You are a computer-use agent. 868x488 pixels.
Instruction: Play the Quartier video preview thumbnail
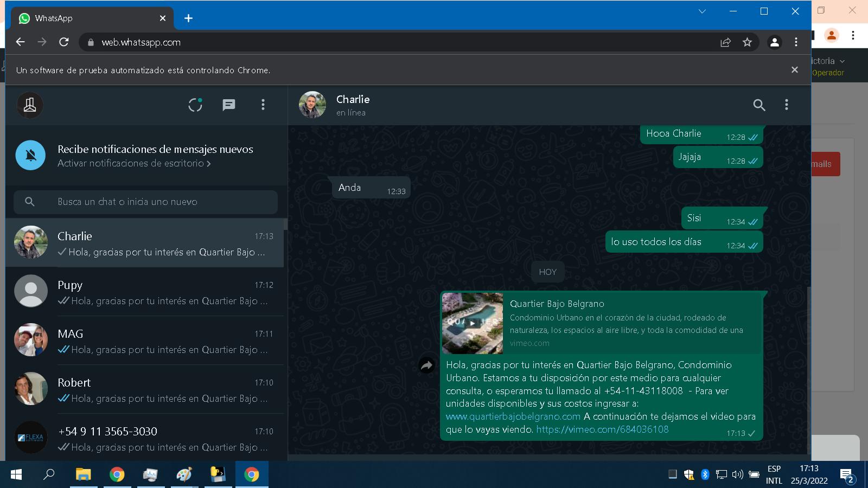[x=473, y=323]
